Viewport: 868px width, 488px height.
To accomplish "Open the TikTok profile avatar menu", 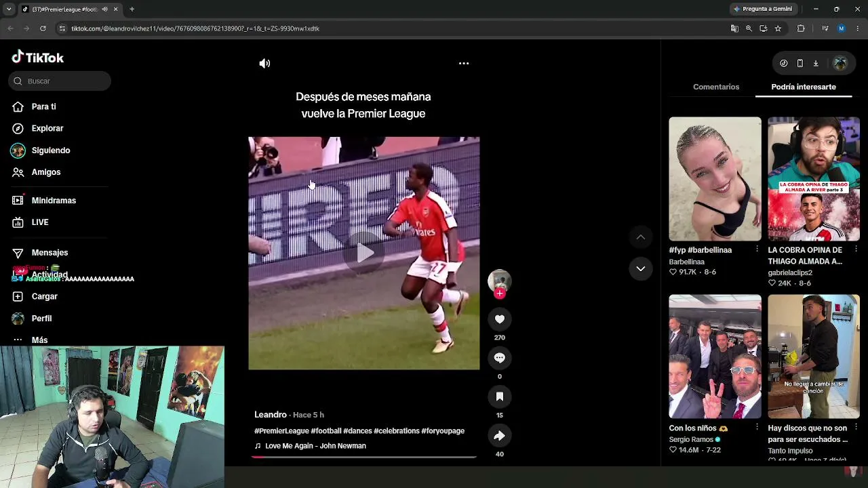I will [x=840, y=63].
